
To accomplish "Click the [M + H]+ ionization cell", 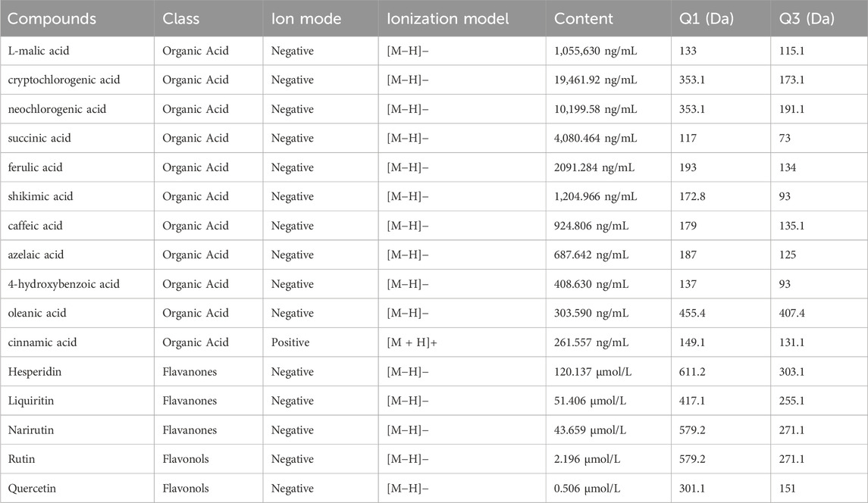I will click(x=412, y=342).
